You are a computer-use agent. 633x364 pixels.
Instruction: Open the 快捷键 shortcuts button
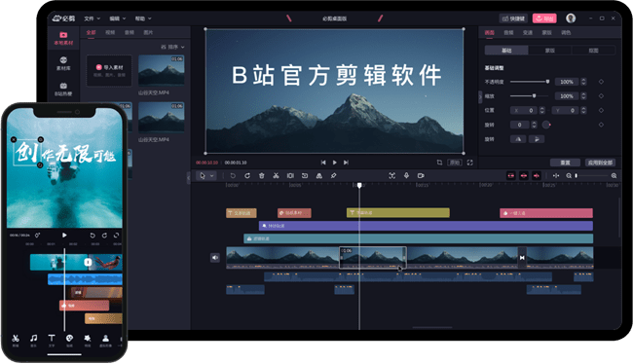(x=513, y=18)
